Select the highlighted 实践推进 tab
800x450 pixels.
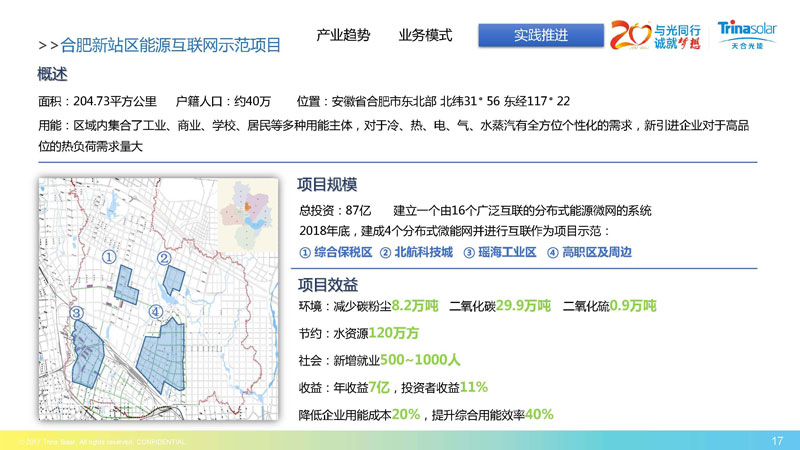coord(541,35)
